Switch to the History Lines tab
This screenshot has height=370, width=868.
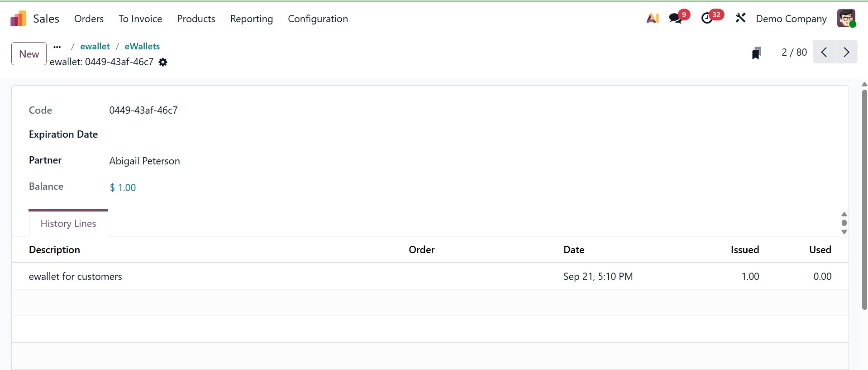68,223
